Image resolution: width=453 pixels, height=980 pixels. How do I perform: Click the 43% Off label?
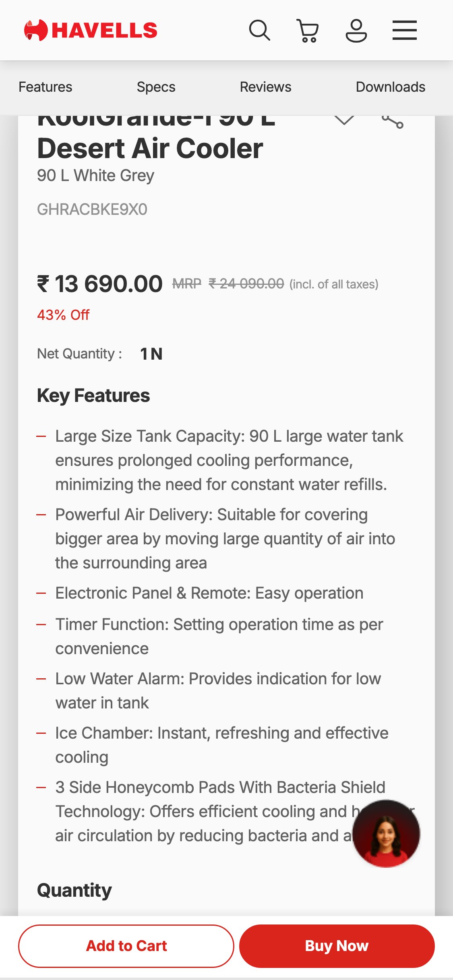(x=63, y=315)
